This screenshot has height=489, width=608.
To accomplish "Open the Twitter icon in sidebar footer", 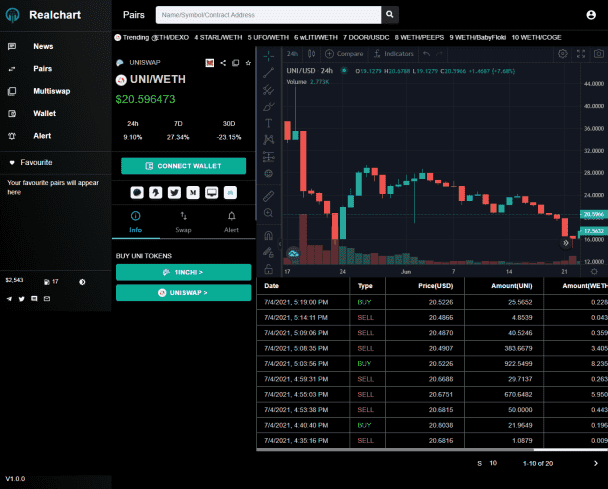I will coord(22,299).
